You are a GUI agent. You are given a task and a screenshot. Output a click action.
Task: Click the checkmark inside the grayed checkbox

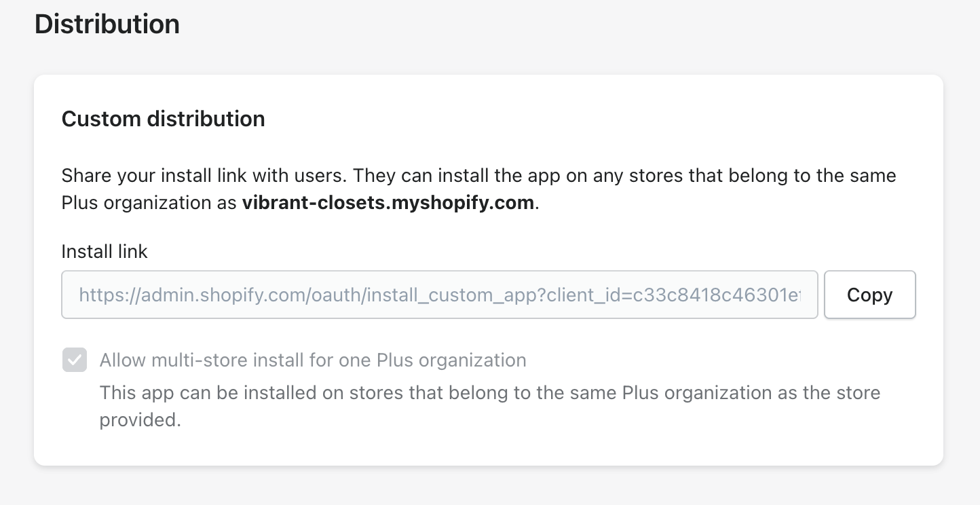pyautogui.click(x=75, y=360)
